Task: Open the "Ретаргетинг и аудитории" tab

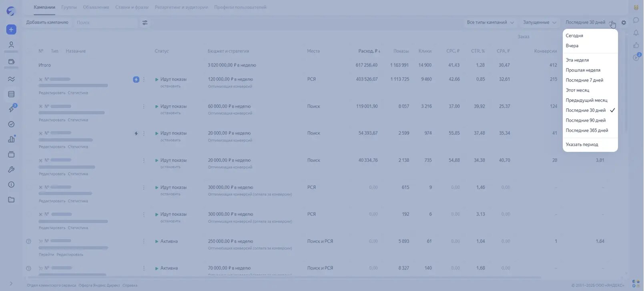Action: 181,7
